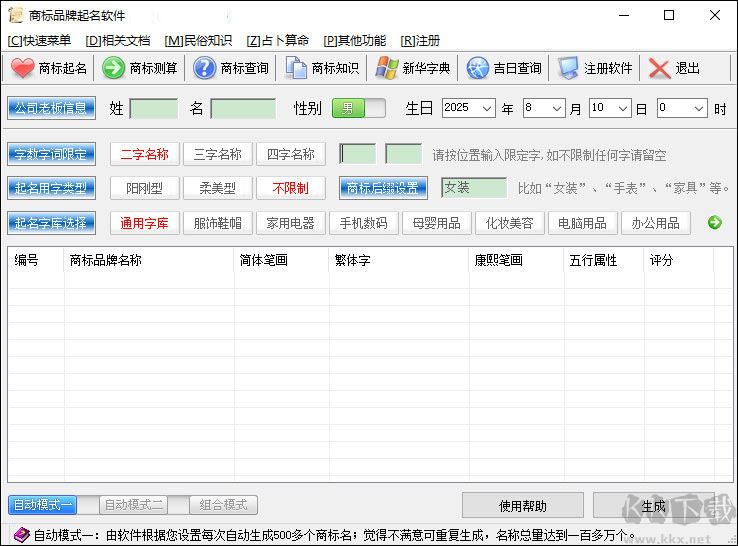
Task: Click suffix field containing 女装
Action: (x=474, y=188)
